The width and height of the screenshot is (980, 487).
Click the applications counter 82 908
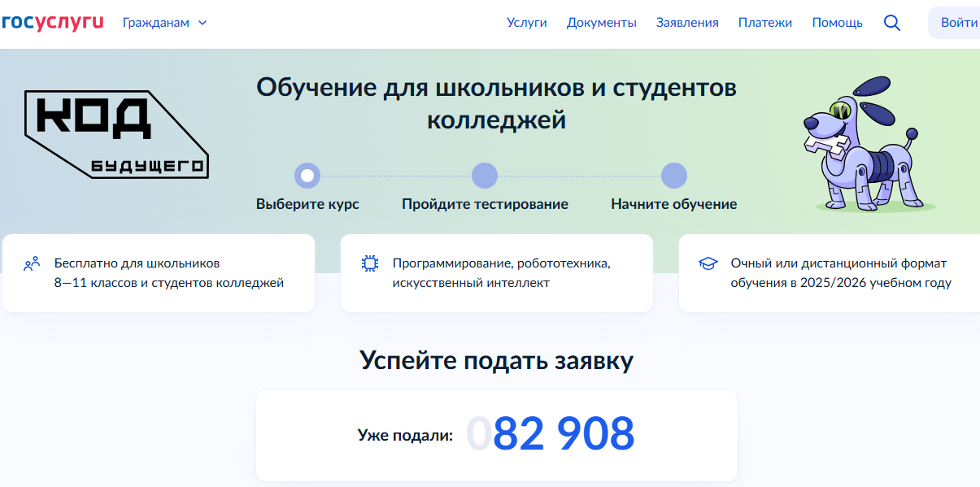click(563, 434)
